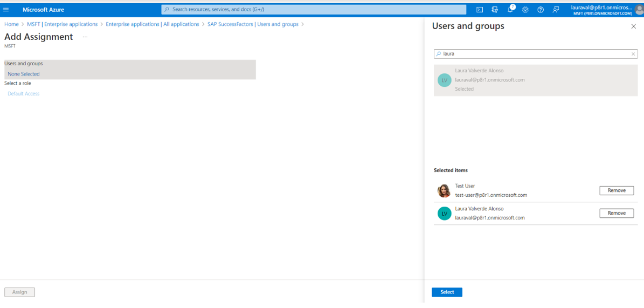
Task: Click the 'Users and groups' panel heading
Action: 468,26
